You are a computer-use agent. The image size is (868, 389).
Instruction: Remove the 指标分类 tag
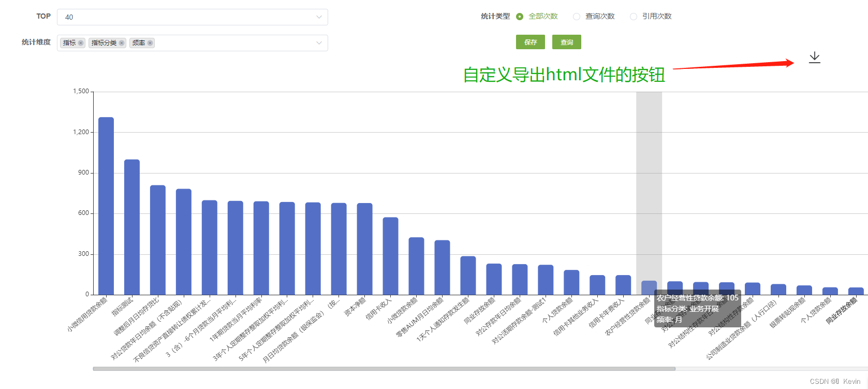point(122,43)
